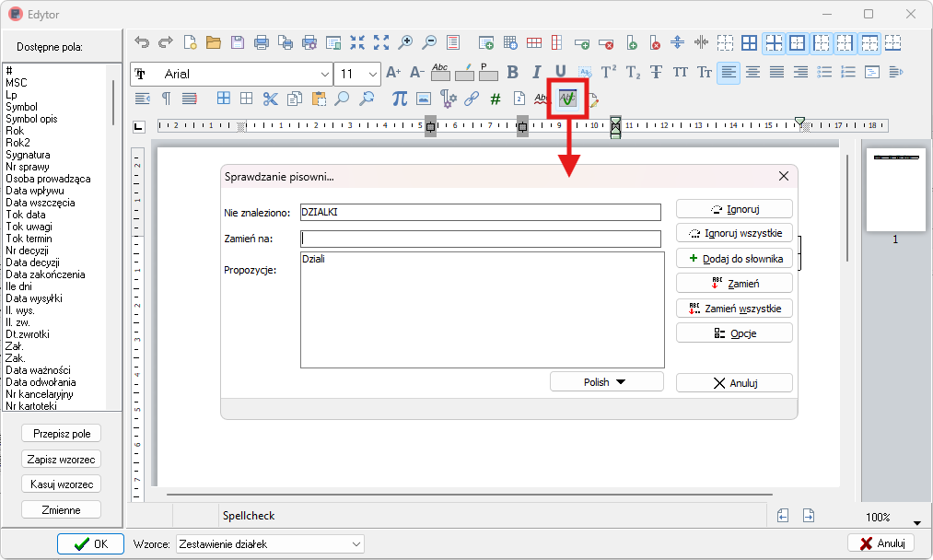Click the scissors Cut icon

[270, 99]
